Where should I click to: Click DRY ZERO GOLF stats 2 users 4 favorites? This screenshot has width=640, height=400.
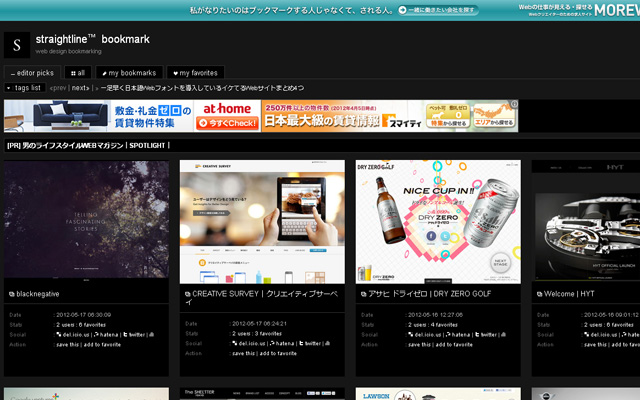coord(433,325)
